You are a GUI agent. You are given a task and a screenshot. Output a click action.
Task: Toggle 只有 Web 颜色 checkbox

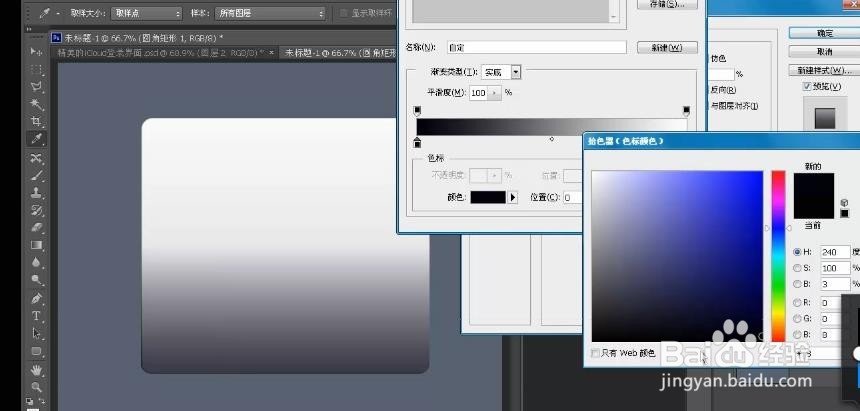click(x=595, y=353)
